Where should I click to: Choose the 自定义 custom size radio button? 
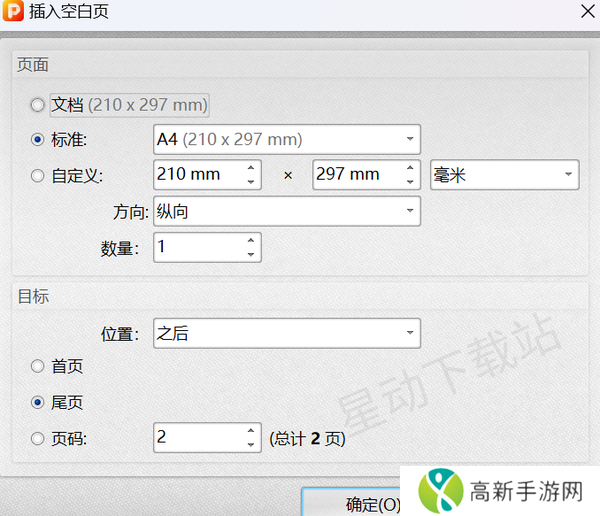coord(38,176)
